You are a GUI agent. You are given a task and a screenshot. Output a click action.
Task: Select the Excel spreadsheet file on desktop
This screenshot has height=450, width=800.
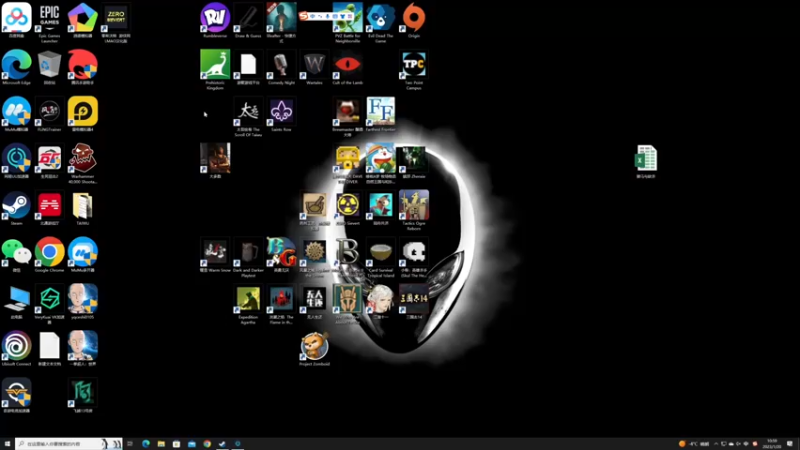645,158
